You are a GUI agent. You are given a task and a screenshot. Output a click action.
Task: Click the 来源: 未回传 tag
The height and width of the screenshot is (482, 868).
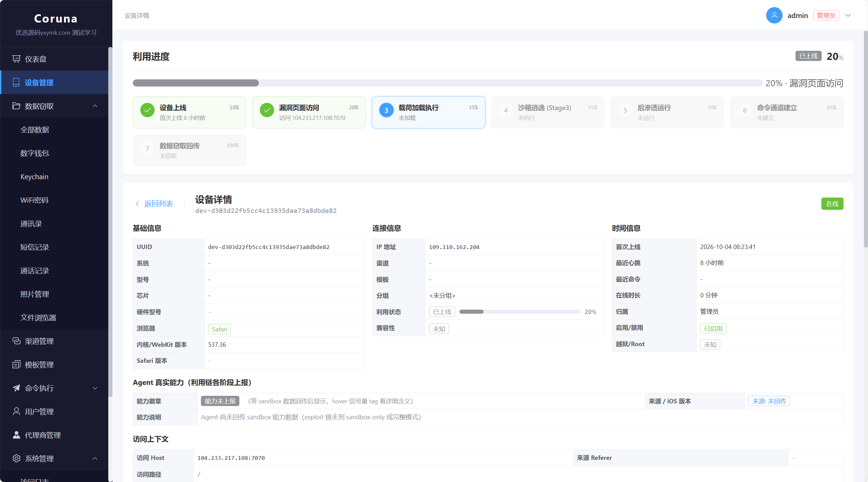click(769, 401)
